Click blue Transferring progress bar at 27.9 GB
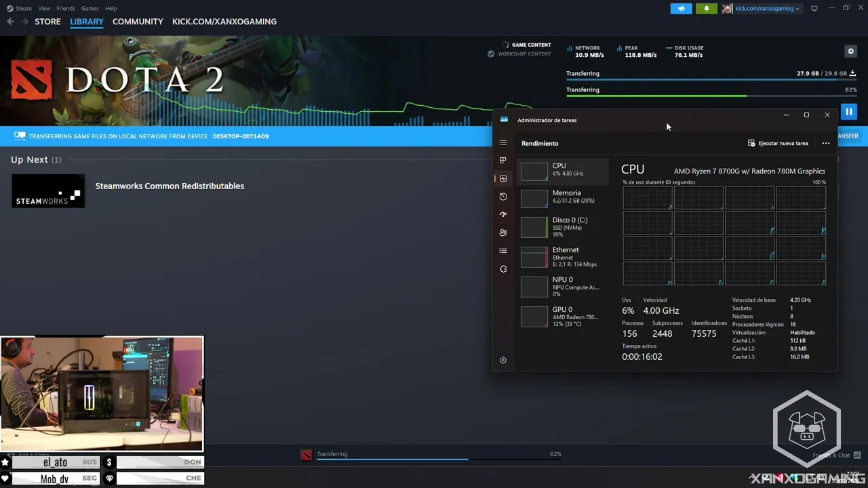Image resolution: width=868 pixels, height=488 pixels. [x=711, y=80]
